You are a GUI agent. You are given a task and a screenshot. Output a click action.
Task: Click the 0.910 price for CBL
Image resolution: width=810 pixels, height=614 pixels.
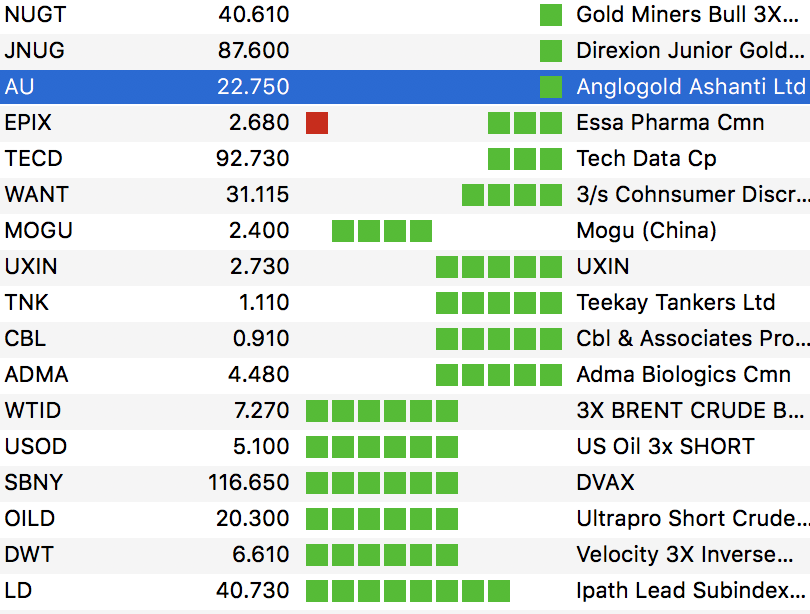pos(261,339)
